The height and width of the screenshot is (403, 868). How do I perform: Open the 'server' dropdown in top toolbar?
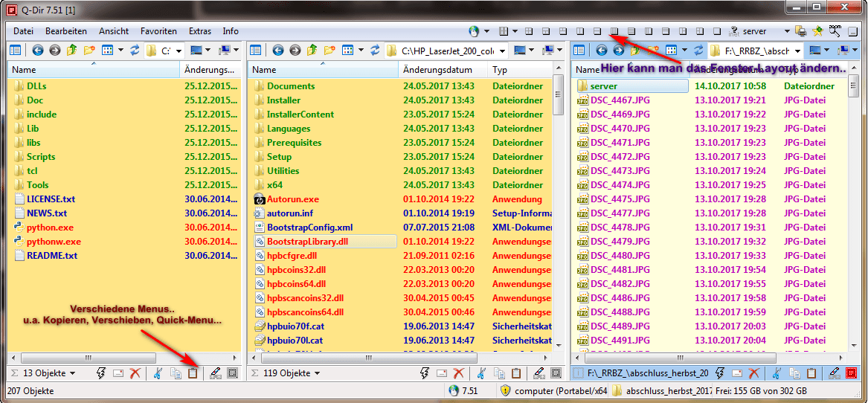(x=786, y=31)
